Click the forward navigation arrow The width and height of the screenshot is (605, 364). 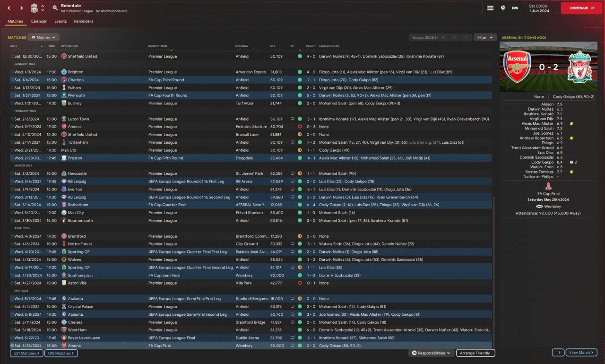(21, 8)
